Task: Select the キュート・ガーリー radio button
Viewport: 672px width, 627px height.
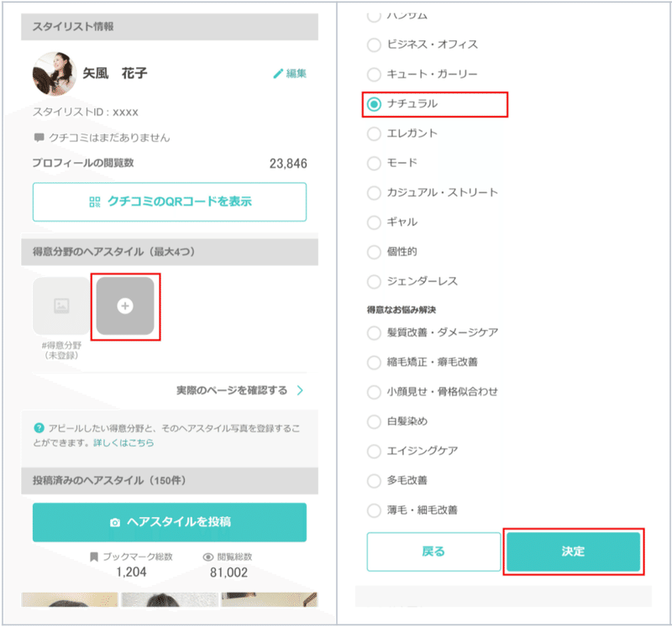Action: 374,74
